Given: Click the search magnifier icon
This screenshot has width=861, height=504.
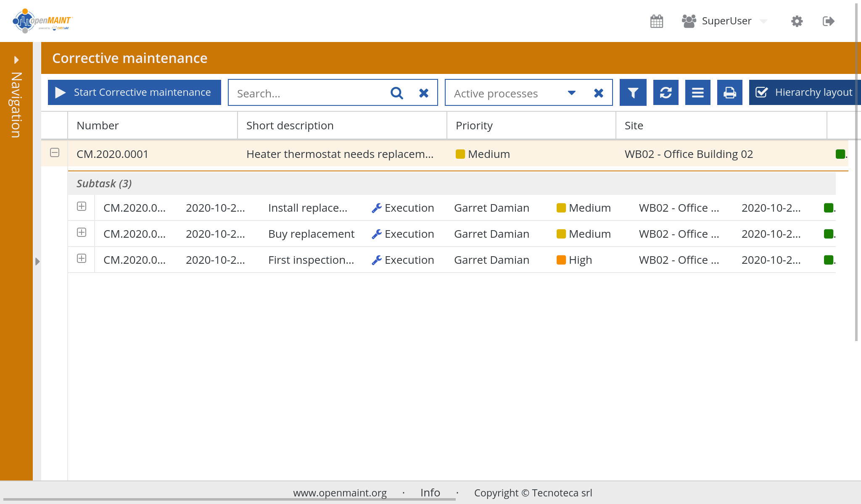Looking at the screenshot, I should pyautogui.click(x=396, y=93).
